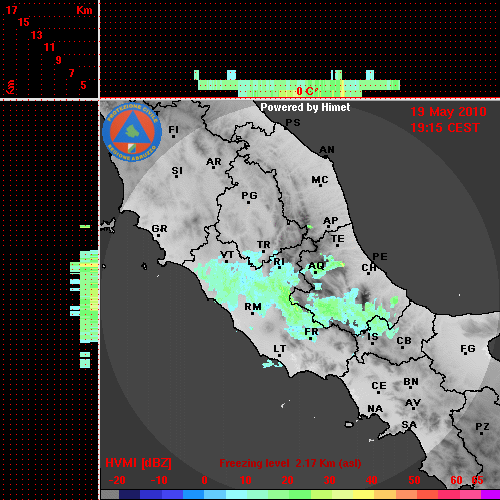Screen dimensions: 500x500
Task: Pick the yellow 40 dBZ color swatch
Action: click(363, 495)
